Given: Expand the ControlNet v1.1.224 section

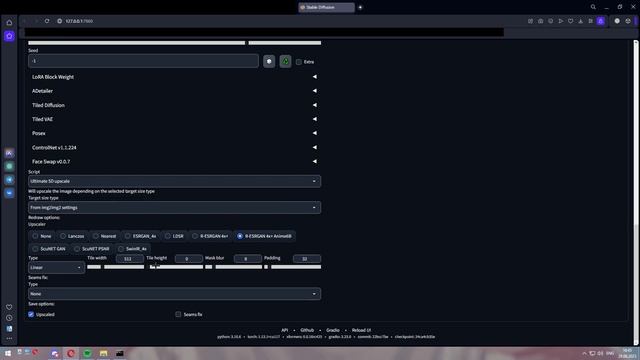Looking at the screenshot, I should [x=174, y=147].
